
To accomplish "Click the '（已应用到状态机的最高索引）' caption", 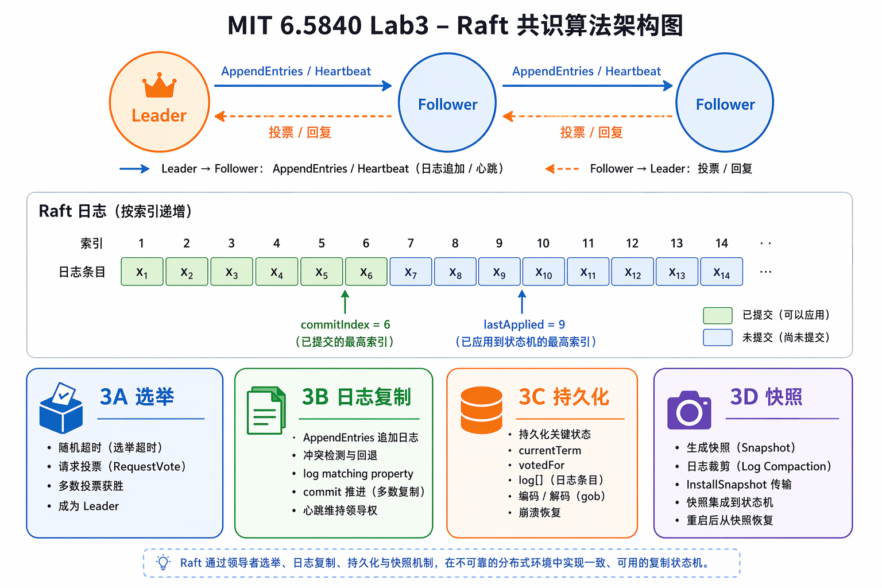I will 525,342.
